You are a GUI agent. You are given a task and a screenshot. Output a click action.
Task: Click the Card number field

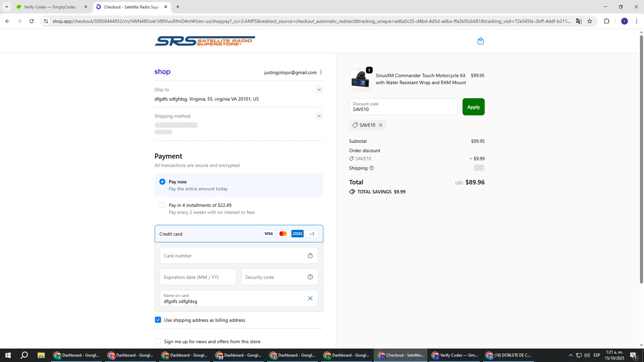(239, 256)
